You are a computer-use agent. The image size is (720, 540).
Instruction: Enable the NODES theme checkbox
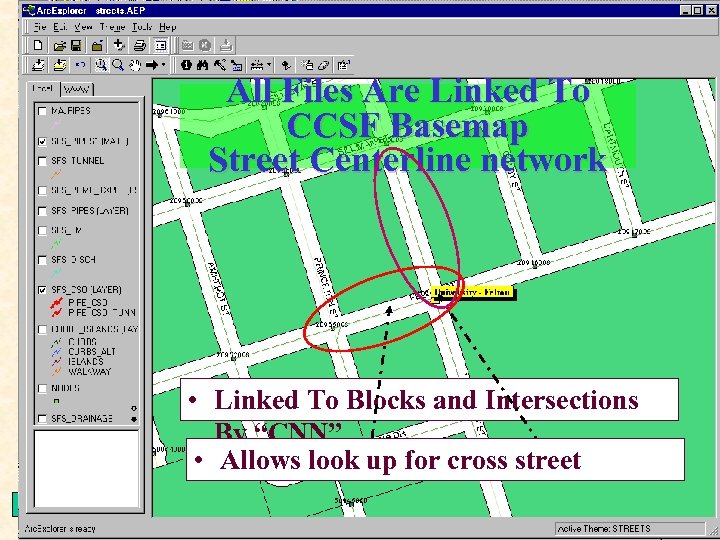(x=42, y=389)
